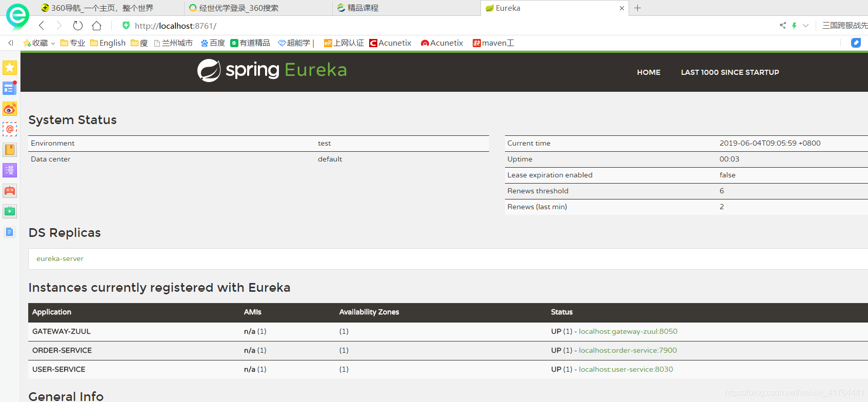Click the Renews threshold label
The height and width of the screenshot is (402, 868).
click(538, 191)
